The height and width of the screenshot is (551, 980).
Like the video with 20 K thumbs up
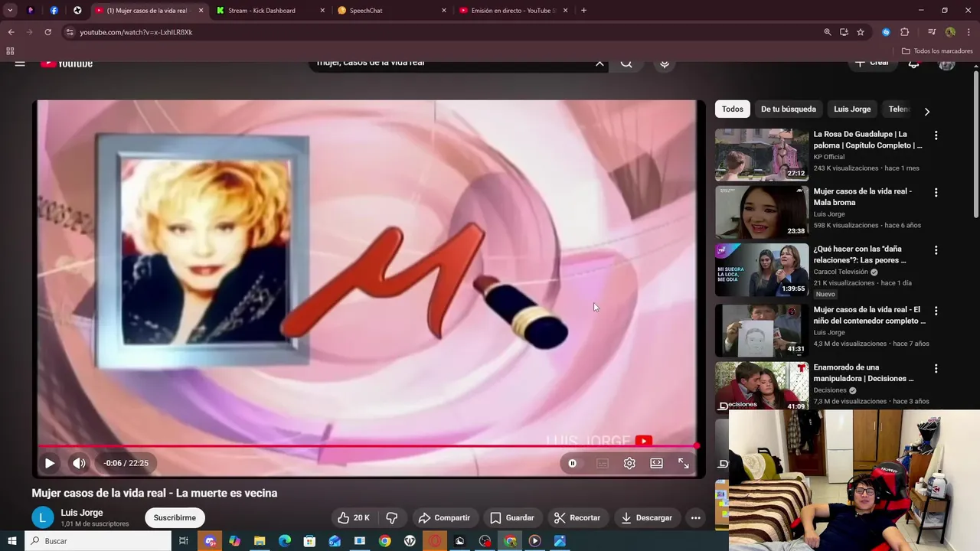pos(354,518)
